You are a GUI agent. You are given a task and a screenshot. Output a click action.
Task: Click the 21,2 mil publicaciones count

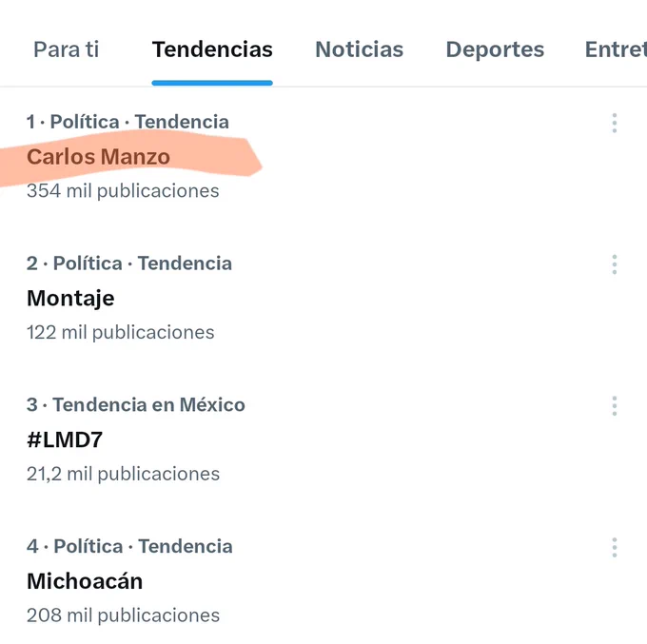coord(123,474)
